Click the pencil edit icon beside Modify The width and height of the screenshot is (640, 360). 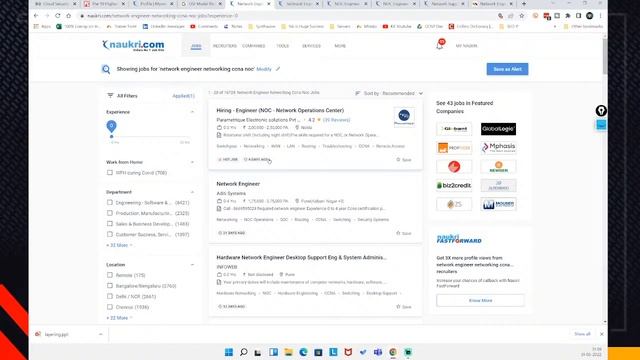click(278, 69)
